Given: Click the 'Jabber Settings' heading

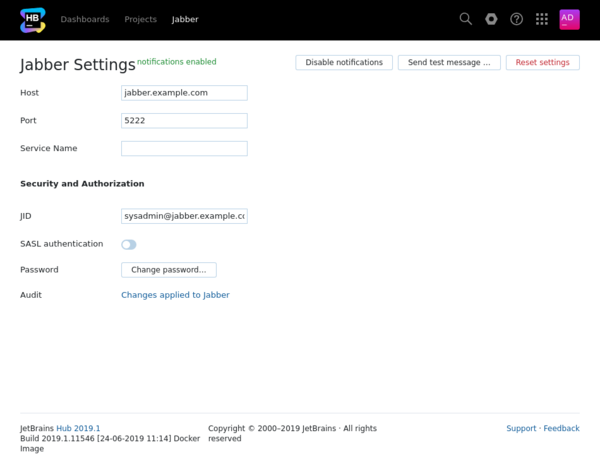Looking at the screenshot, I should [78, 64].
